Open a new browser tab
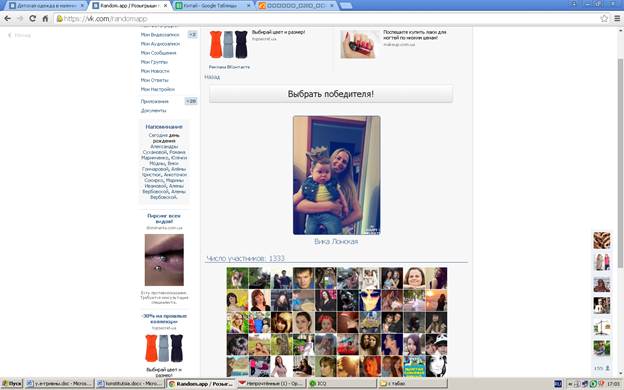 [x=346, y=6]
